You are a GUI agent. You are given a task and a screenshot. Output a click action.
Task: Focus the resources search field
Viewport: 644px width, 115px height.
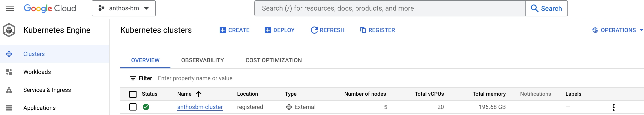[390, 8]
